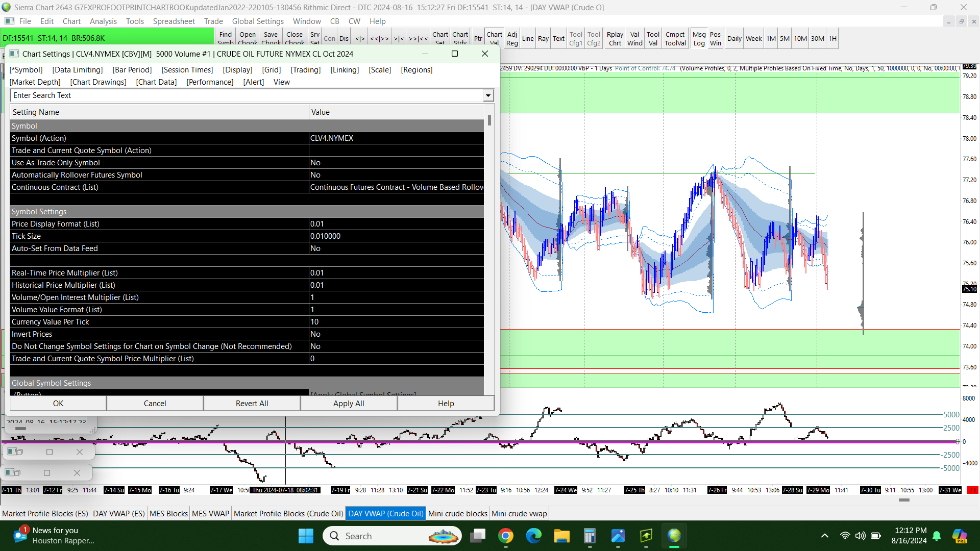Click the Line drawing tool
This screenshot has height=551, width=980.
click(x=528, y=39)
